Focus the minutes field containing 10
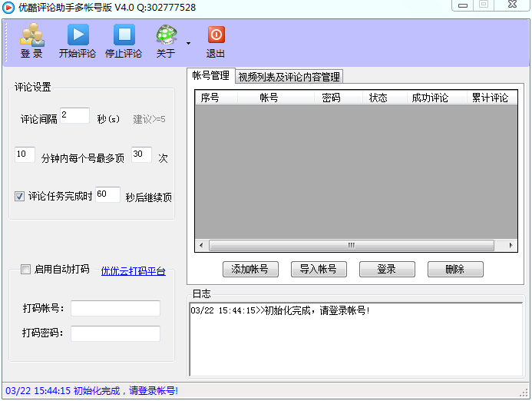This screenshot has width=532, height=401. 25,154
